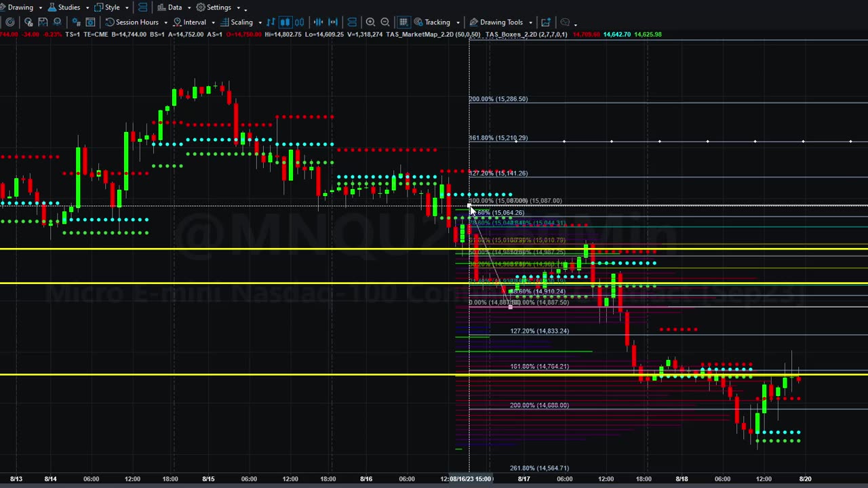Viewport: 868px width, 488px height.
Task: Open the Data menu
Action: coord(169,7)
